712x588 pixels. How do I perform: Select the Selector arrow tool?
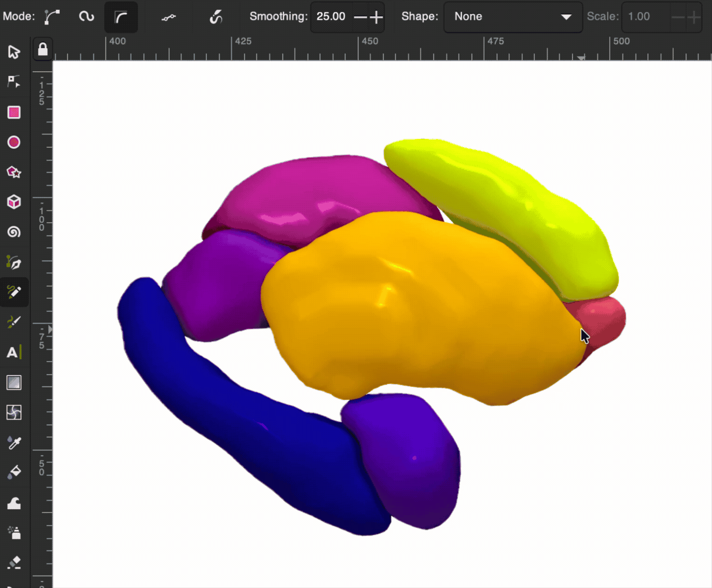coord(14,52)
